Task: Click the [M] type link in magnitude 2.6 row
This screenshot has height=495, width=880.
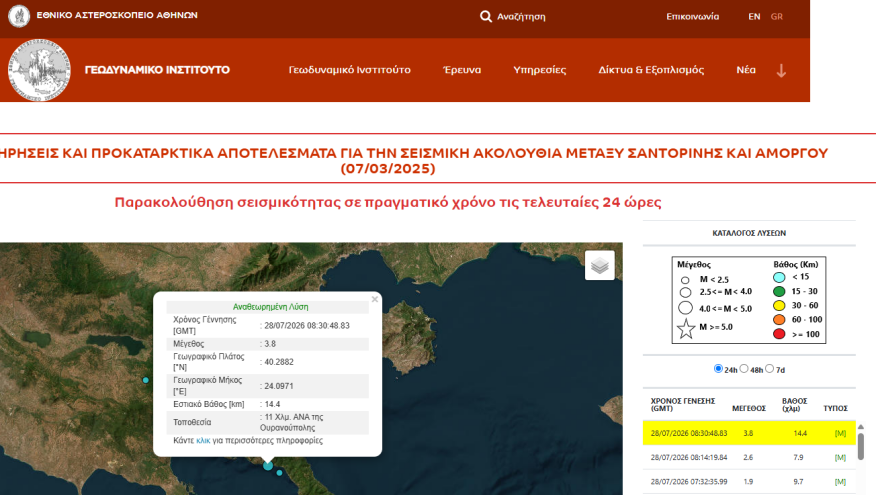Action: tap(840, 457)
